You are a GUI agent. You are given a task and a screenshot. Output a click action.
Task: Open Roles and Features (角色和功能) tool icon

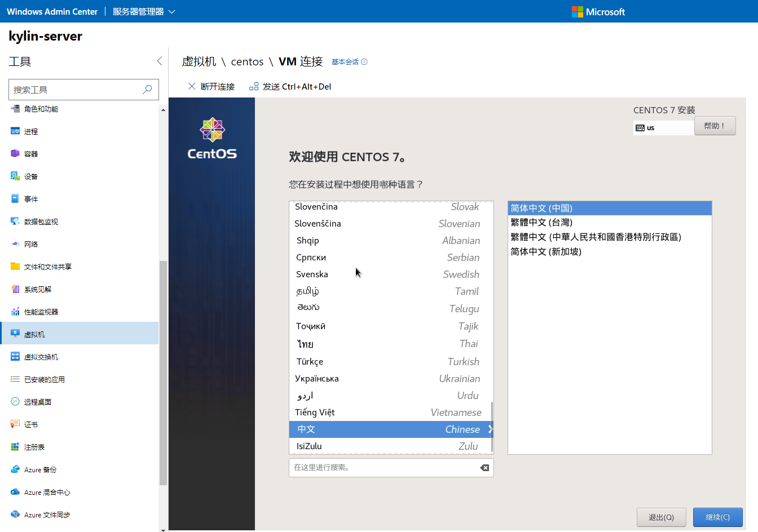coord(15,109)
